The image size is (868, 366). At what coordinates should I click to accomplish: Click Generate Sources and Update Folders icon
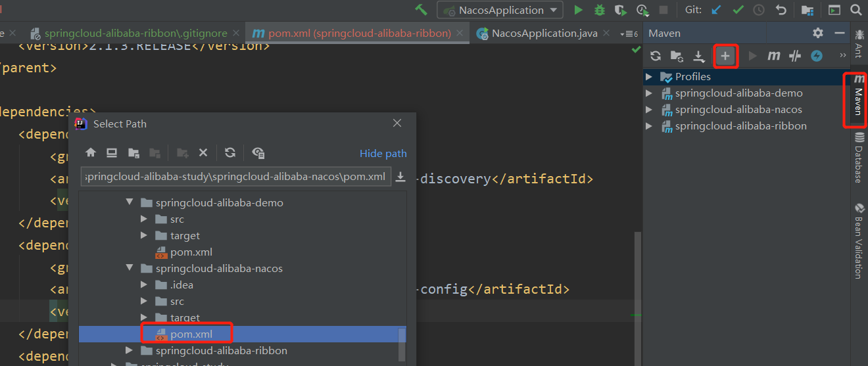tap(677, 56)
